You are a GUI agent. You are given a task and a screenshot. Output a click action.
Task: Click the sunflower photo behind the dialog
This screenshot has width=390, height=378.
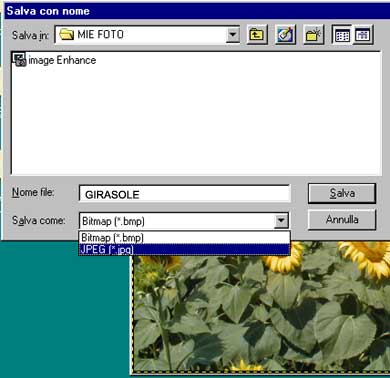click(x=260, y=313)
